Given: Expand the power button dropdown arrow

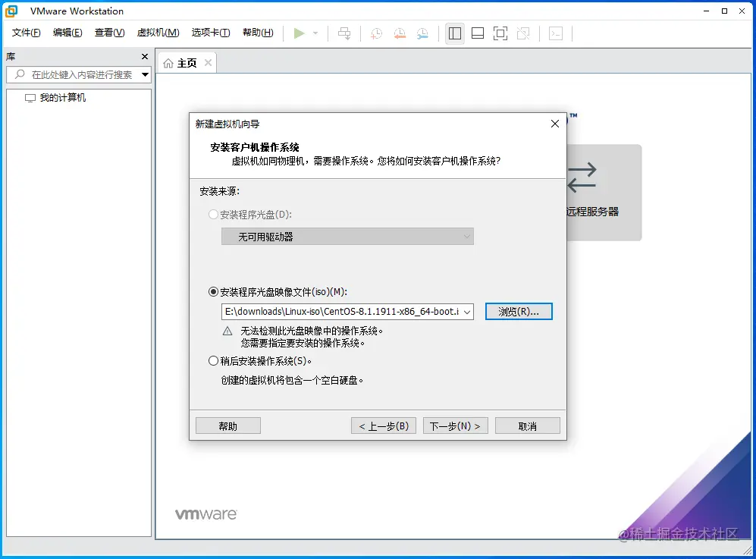Looking at the screenshot, I should (x=315, y=33).
